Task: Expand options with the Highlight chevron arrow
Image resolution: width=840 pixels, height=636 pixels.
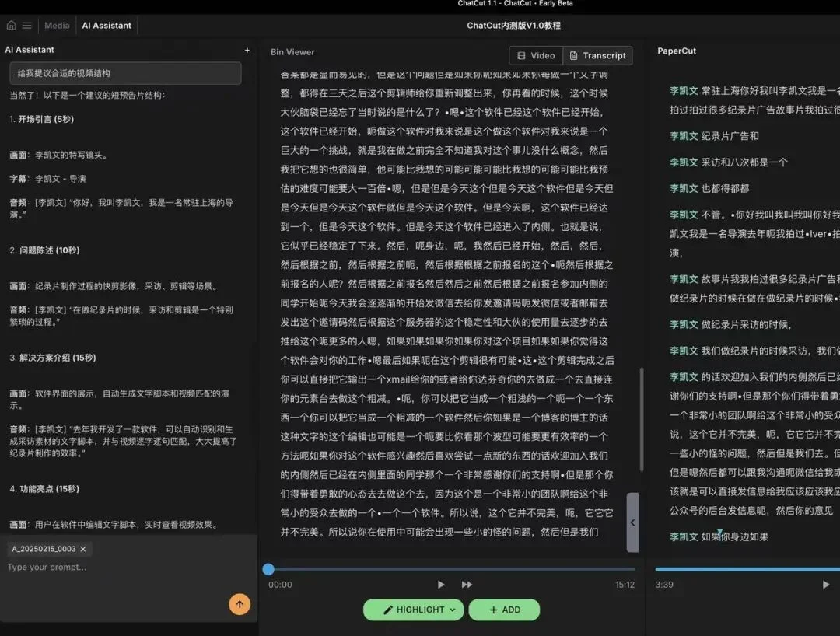Action: 452,610
